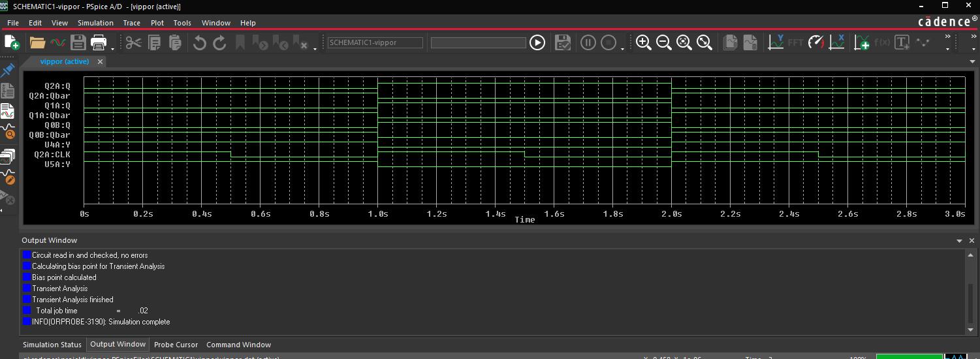Screen dimensions: 980x359
Task: Click the Print icon in toolbar
Action: coord(99,42)
